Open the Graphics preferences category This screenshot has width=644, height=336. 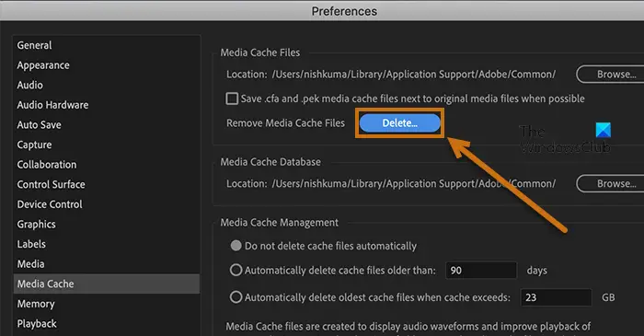(x=36, y=225)
